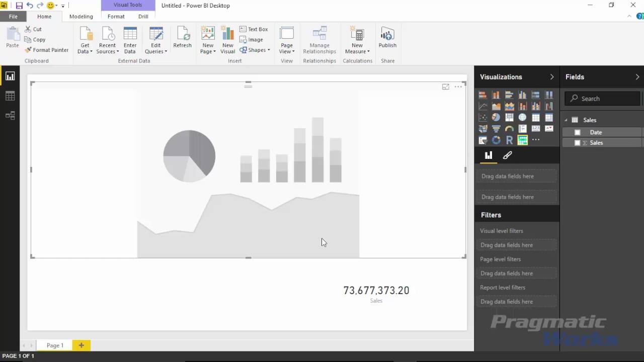Click the Enter Data button
Image resolution: width=644 pixels, height=362 pixels.
[x=130, y=40]
